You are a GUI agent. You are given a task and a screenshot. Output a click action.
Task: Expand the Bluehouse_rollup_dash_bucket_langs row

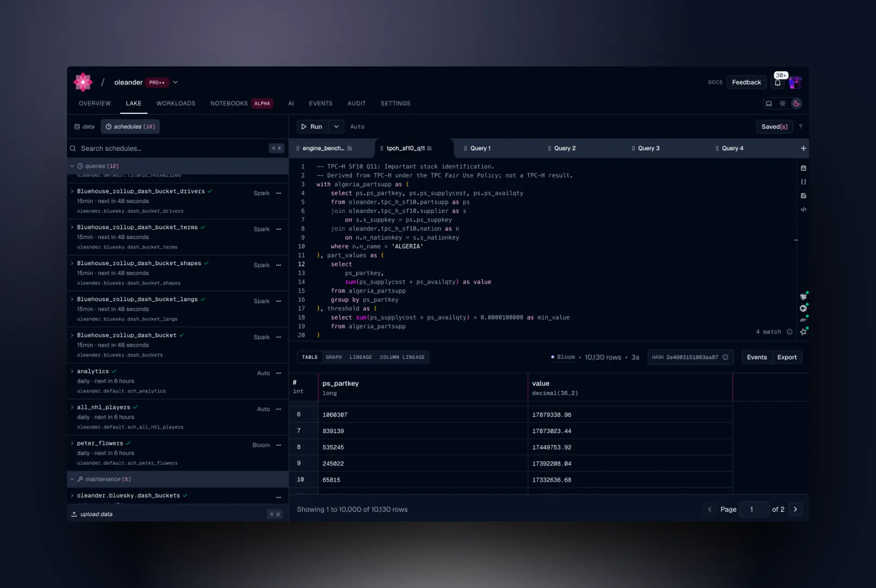coord(72,299)
